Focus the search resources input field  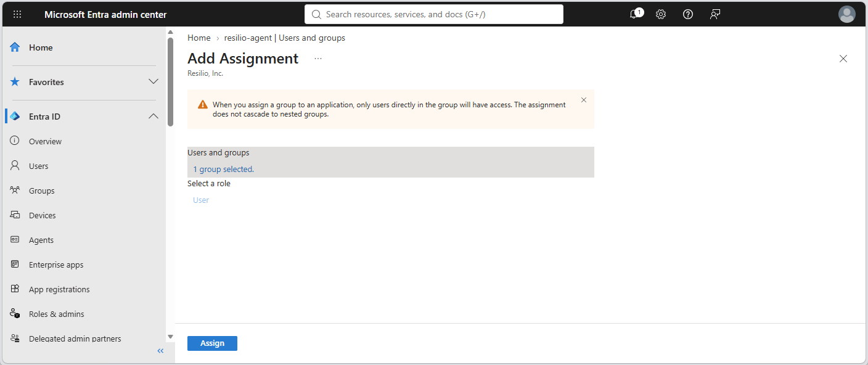[x=434, y=14]
